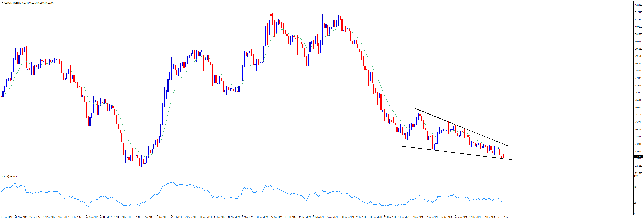
Task: Click the USDCNH,Weekly chart title
Action: pos(13,3)
